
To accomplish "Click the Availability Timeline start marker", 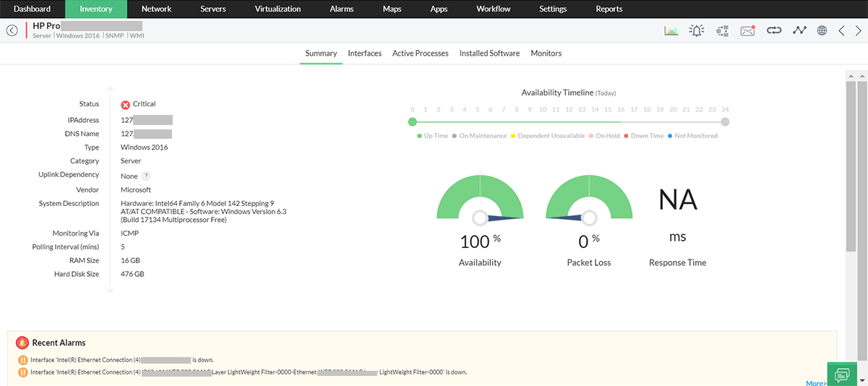I will [412, 122].
